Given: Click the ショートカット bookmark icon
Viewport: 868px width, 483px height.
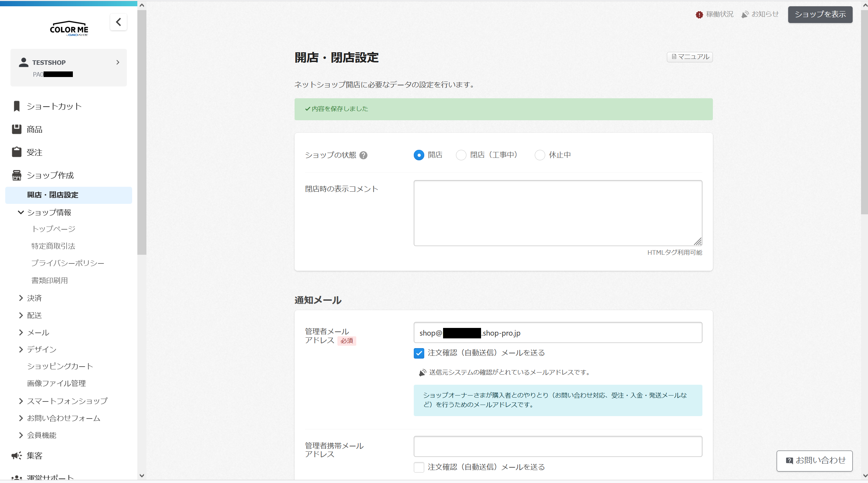Looking at the screenshot, I should coord(16,106).
